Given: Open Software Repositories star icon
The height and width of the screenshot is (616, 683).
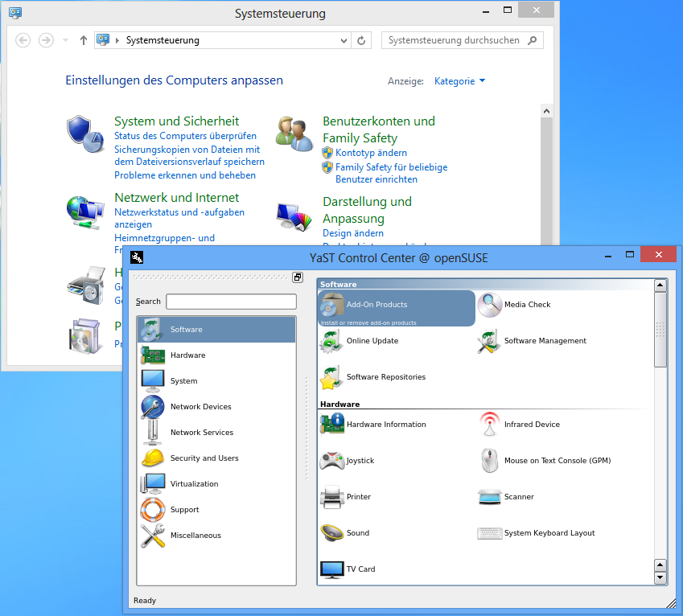Looking at the screenshot, I should tap(332, 377).
